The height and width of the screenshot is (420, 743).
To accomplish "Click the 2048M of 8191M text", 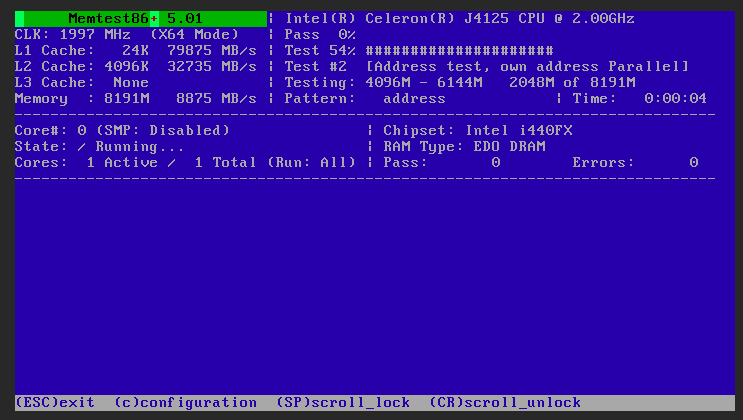I will 572,83.
